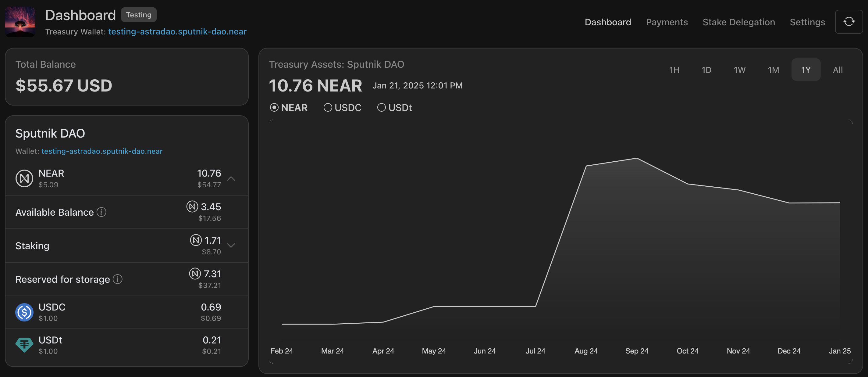The image size is (868, 377).
Task: Click the USDt 0.21 balance value
Action: pyautogui.click(x=212, y=340)
